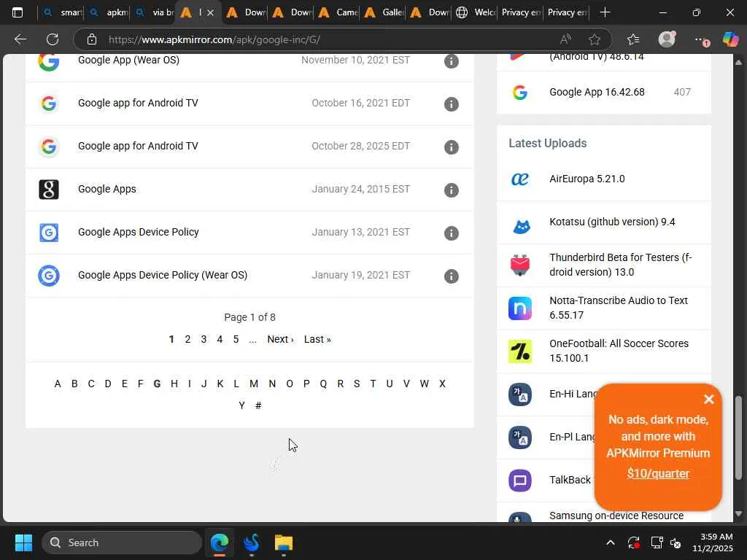The height and width of the screenshot is (560, 747).
Task: Switch to the 'smart' search tab
Action: click(x=61, y=12)
